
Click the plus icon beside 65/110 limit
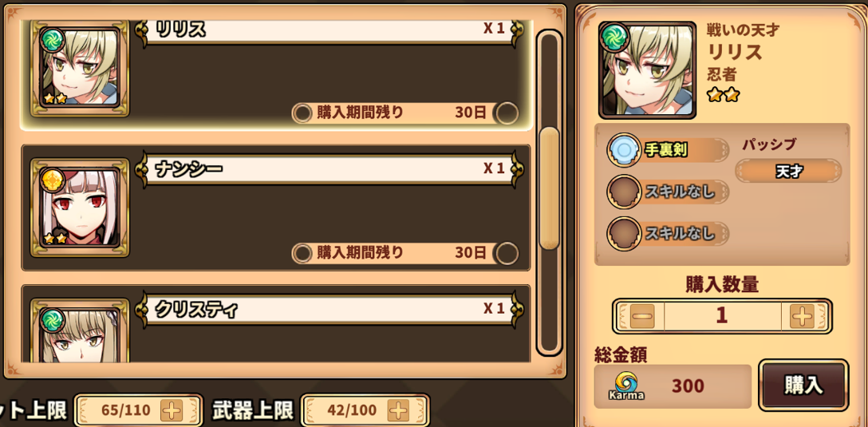point(171,410)
